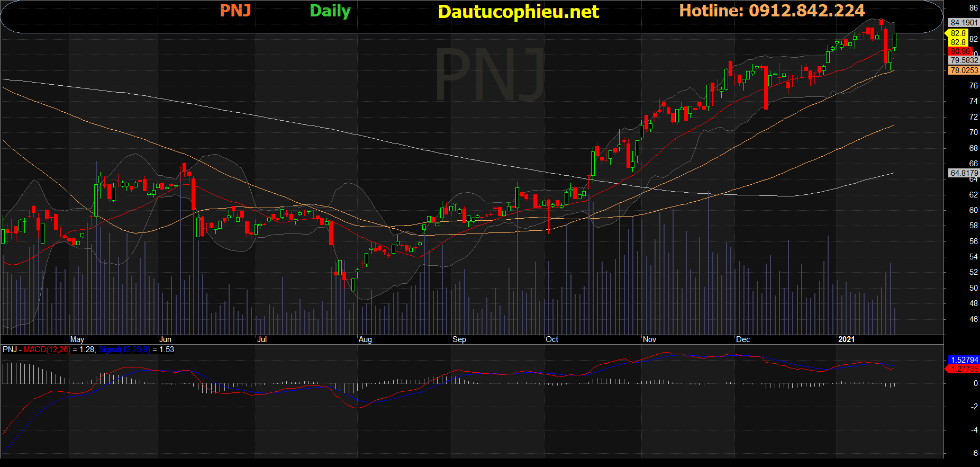
Task: Select the red 1.27735 MACD value tag
Action: pyautogui.click(x=964, y=369)
